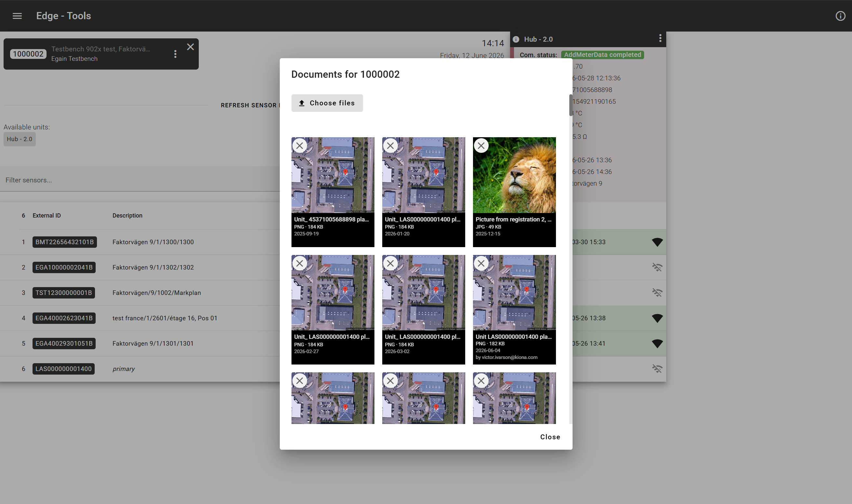Remove the document uploaded by victor.ivarson@kiona.com
The image size is (852, 504).
click(481, 263)
